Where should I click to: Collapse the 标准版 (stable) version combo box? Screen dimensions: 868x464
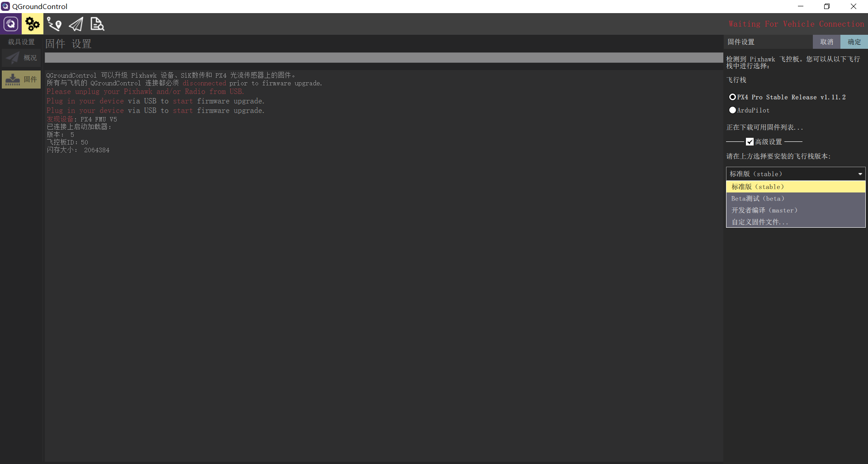click(x=796, y=174)
